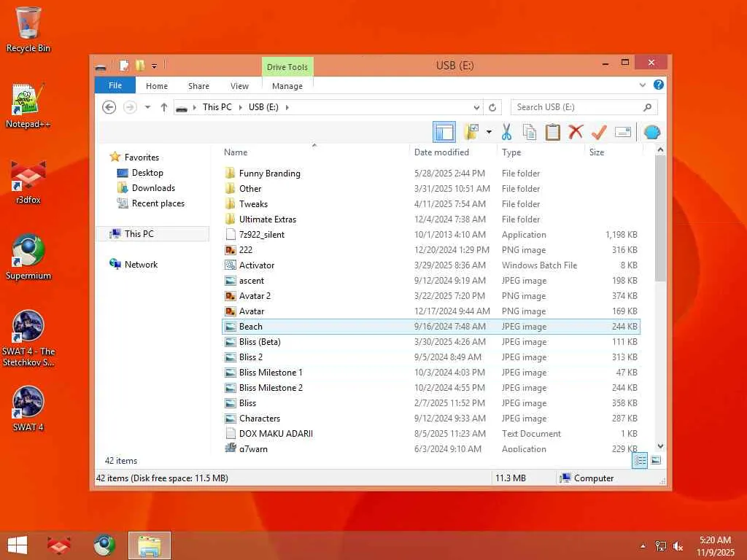Sort files by Date modified column header
Screen dimensions: 747x560
452,152
